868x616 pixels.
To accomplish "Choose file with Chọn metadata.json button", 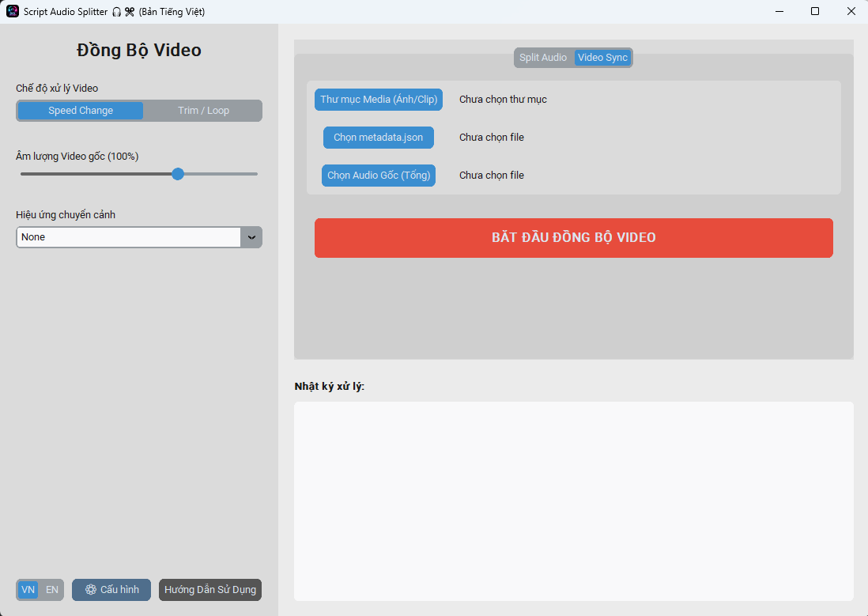I will pyautogui.click(x=379, y=138).
